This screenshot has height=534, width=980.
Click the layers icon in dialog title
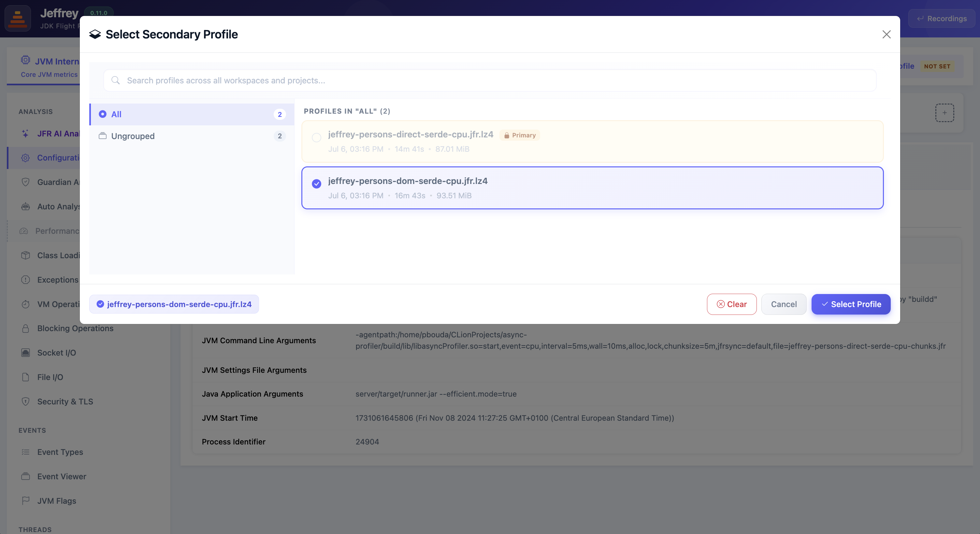[x=95, y=34]
